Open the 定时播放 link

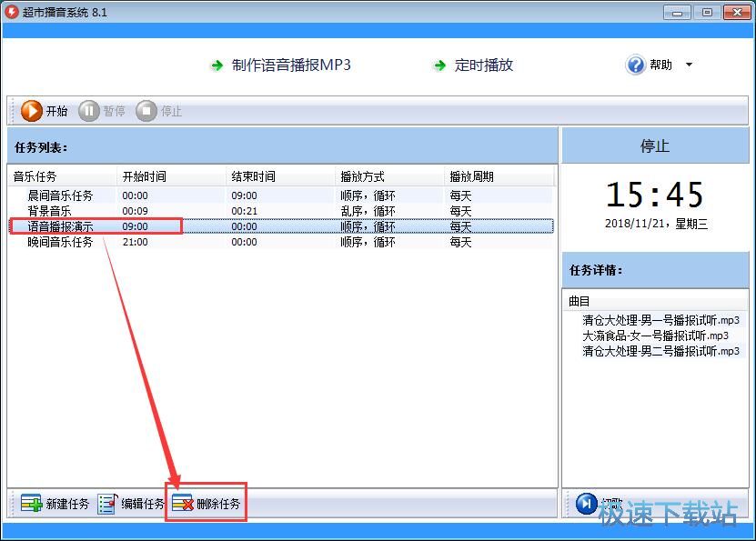[484, 65]
